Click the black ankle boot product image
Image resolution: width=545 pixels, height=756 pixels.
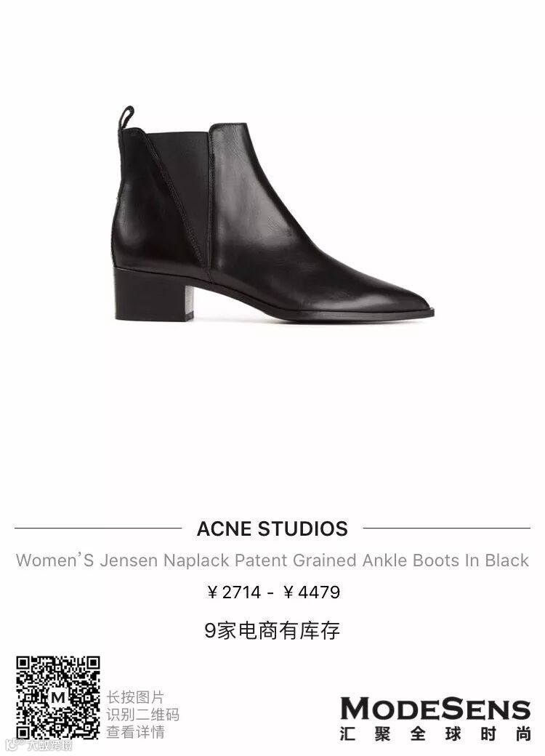(273, 214)
